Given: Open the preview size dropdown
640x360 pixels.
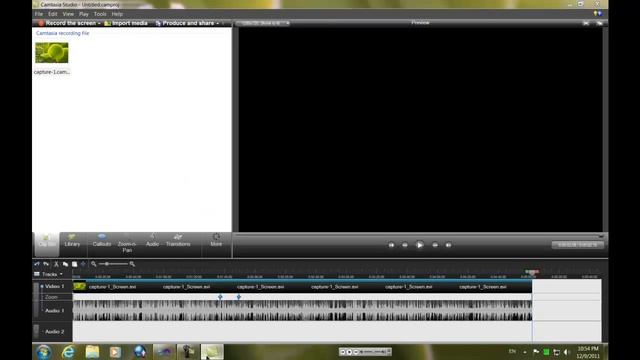Looking at the screenshot, I should (264, 23).
